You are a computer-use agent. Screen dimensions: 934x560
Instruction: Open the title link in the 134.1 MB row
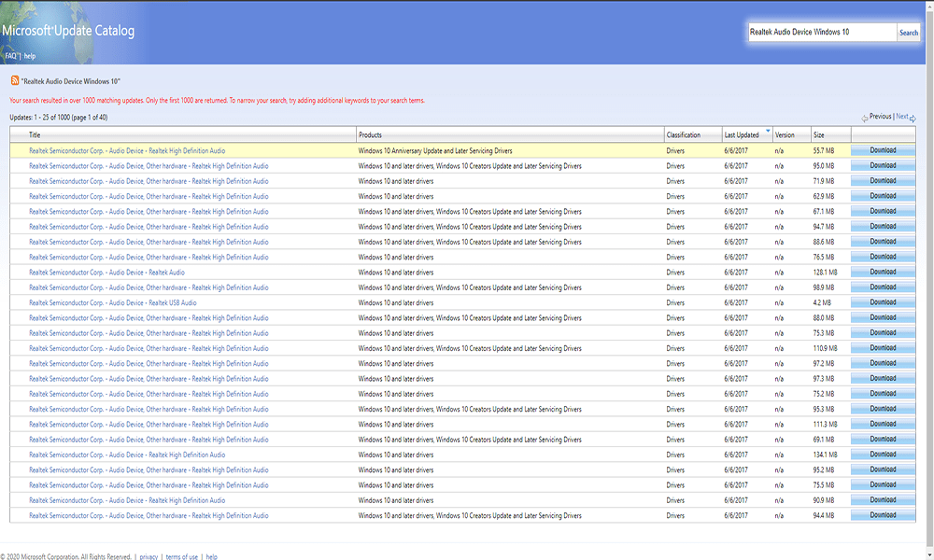pos(127,455)
